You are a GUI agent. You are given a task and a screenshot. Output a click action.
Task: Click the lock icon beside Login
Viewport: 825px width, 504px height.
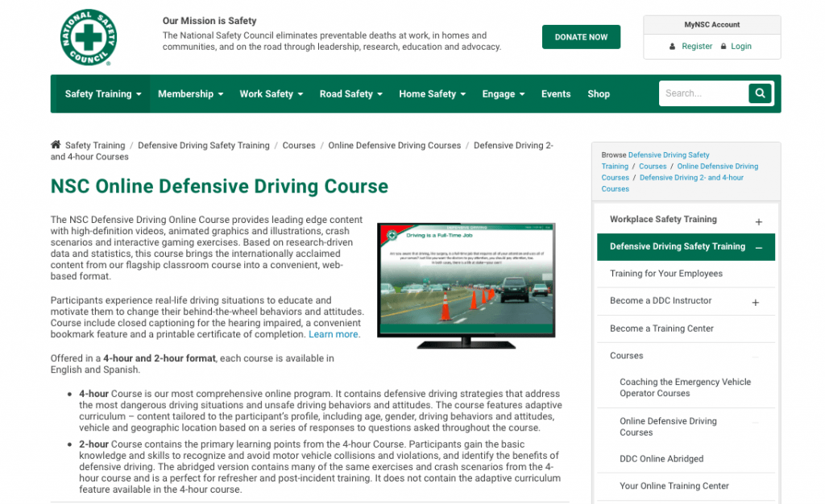[x=723, y=46]
